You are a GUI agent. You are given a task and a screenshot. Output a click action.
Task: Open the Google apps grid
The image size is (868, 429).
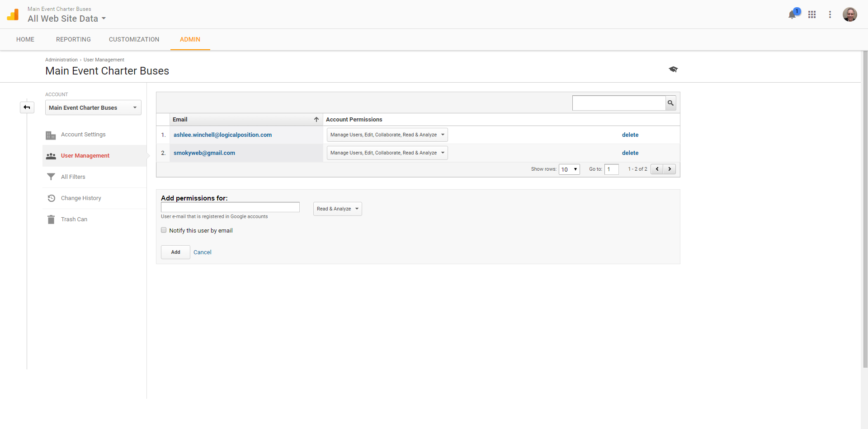pos(812,14)
